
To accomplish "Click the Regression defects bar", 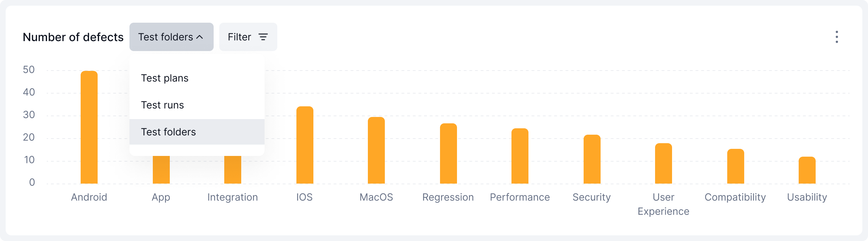I will click(x=448, y=154).
